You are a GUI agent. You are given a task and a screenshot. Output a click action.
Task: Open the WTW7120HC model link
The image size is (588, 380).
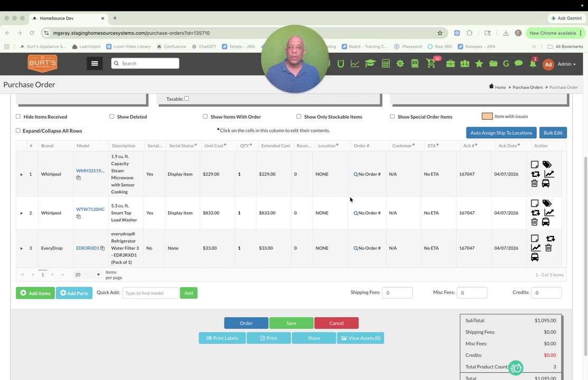click(90, 210)
